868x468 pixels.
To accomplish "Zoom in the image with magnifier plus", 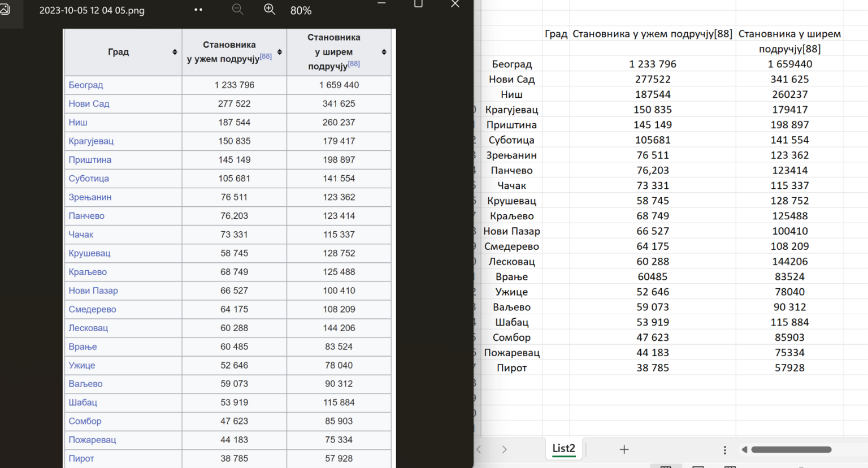I will point(270,10).
